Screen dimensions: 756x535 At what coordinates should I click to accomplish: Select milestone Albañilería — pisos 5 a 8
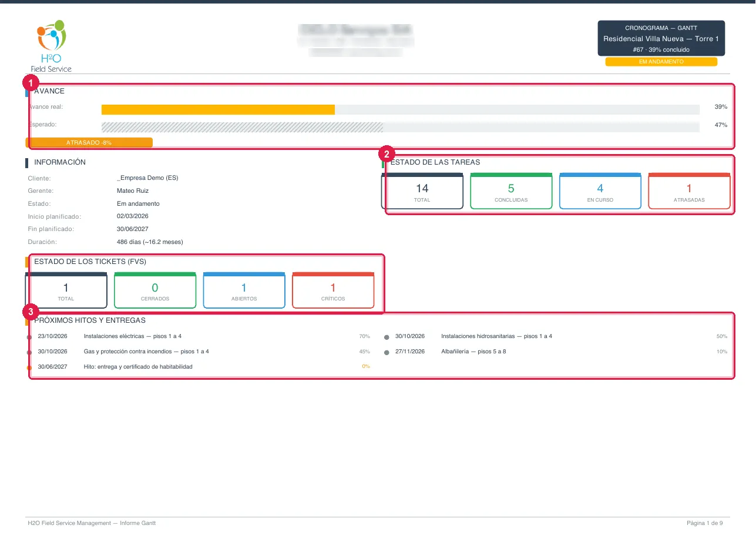coord(473,352)
